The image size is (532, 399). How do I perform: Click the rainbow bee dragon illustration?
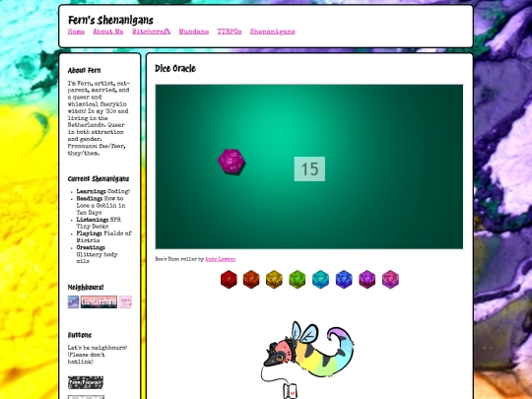(x=307, y=360)
